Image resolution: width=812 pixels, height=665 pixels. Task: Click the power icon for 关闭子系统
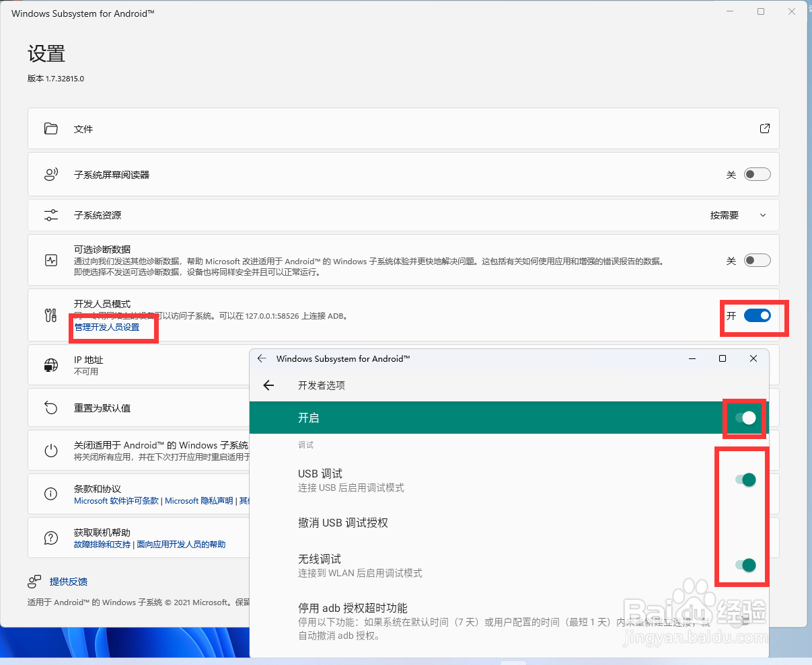pyautogui.click(x=51, y=450)
